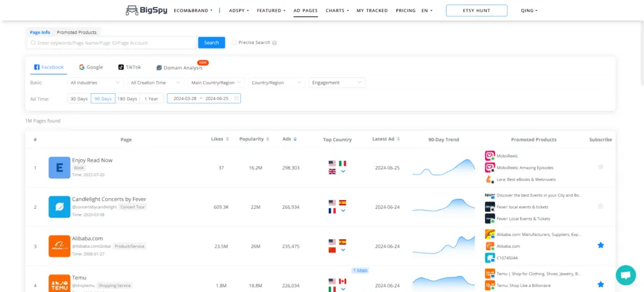Subscribe to Enjoy Read Now star
644x292 pixels.
coord(601,167)
